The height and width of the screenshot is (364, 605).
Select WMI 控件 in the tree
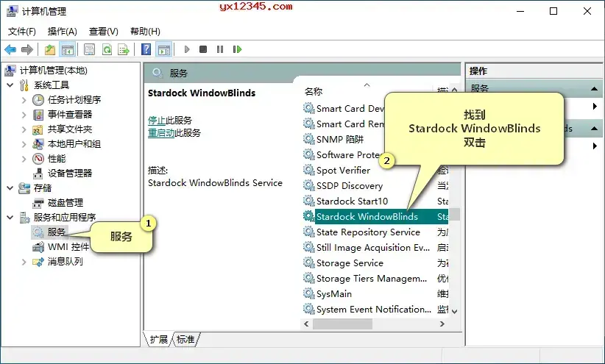tap(68, 247)
